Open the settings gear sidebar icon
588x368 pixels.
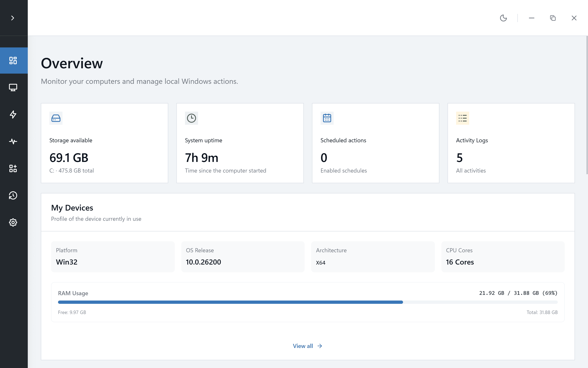(x=13, y=222)
